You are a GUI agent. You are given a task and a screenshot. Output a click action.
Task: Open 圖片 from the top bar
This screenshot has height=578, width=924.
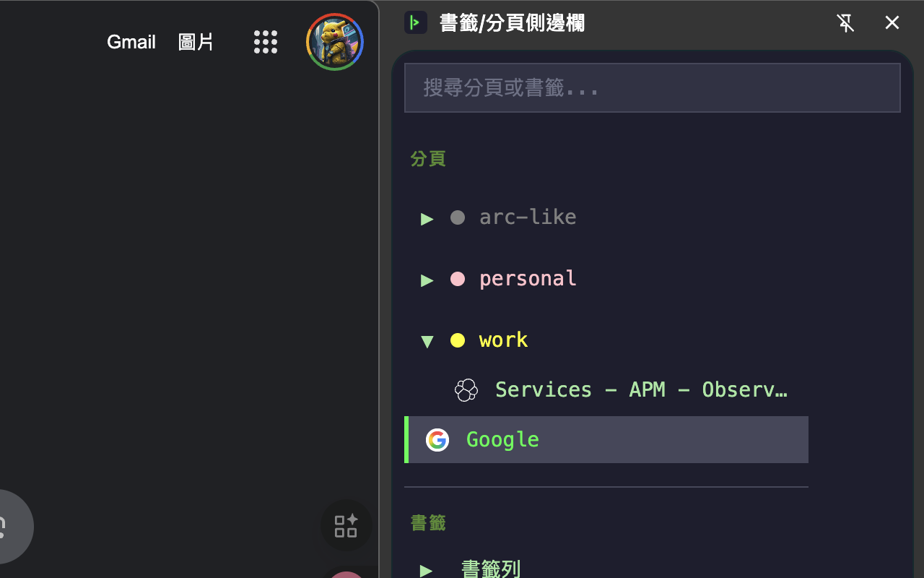196,42
